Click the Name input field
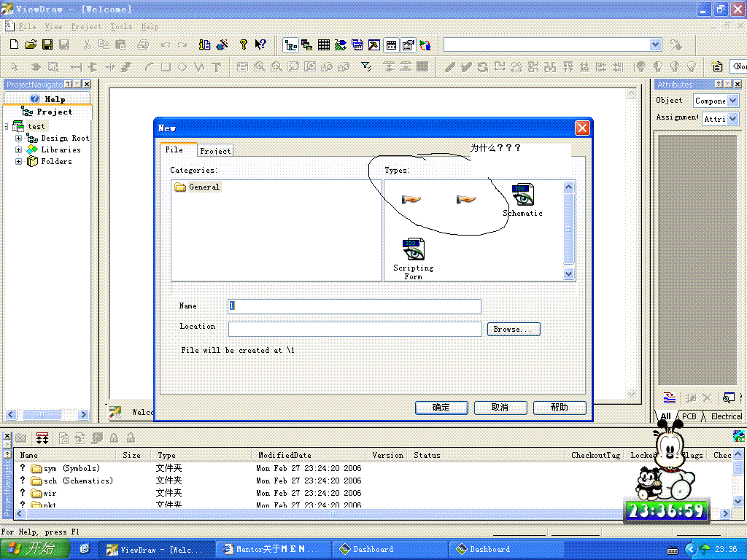 tap(355, 306)
